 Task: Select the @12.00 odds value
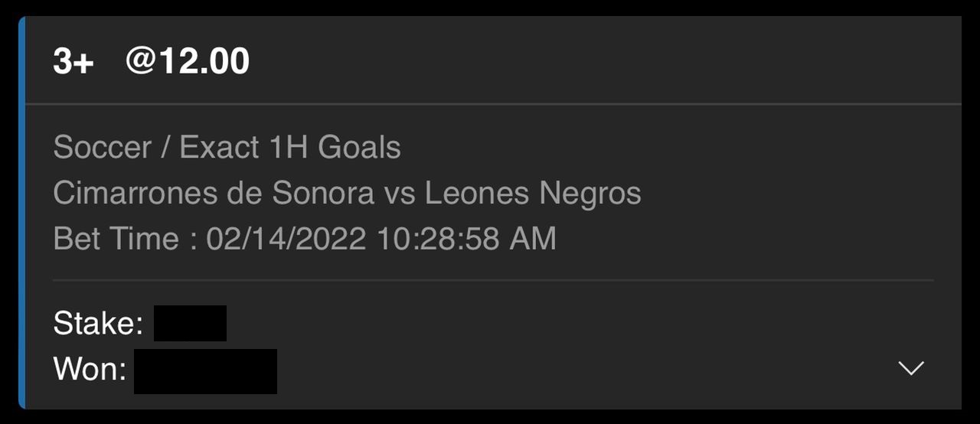pos(188,60)
